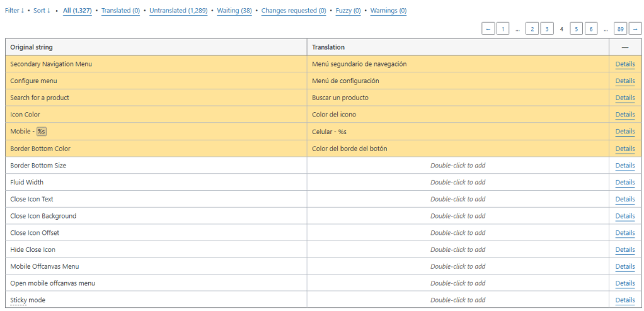Click the Original string column header
644x311 pixels.
coord(32,47)
